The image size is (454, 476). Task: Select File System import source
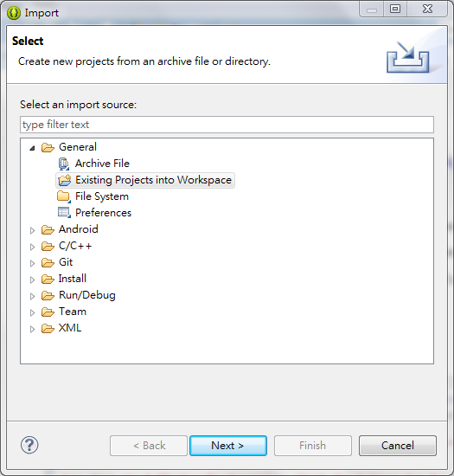pos(102,196)
